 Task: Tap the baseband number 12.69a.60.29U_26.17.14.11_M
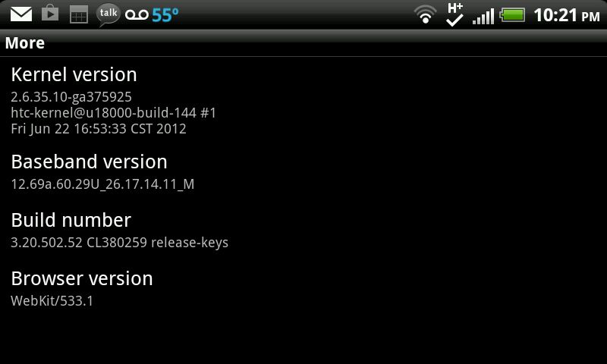[102, 184]
